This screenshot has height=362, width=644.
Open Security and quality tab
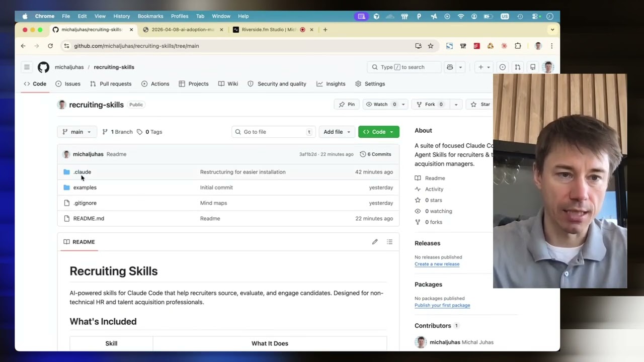click(x=277, y=84)
